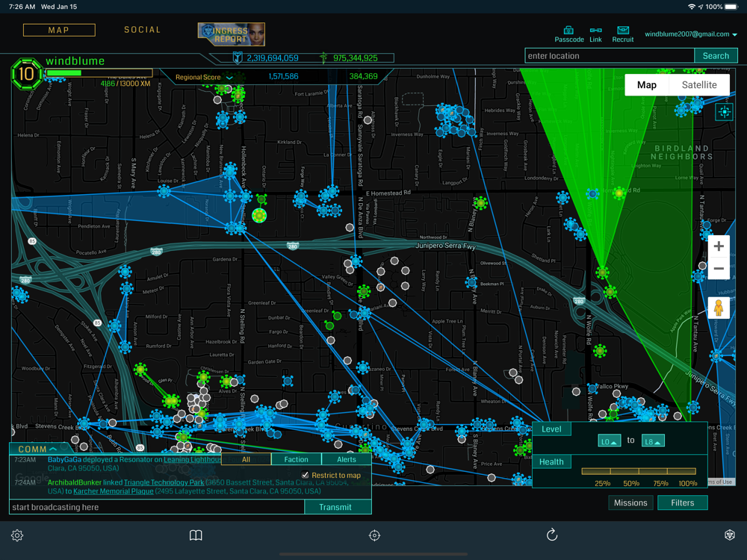Open the Leaning Lighthouse link
The width and height of the screenshot is (747, 560).
point(193,459)
